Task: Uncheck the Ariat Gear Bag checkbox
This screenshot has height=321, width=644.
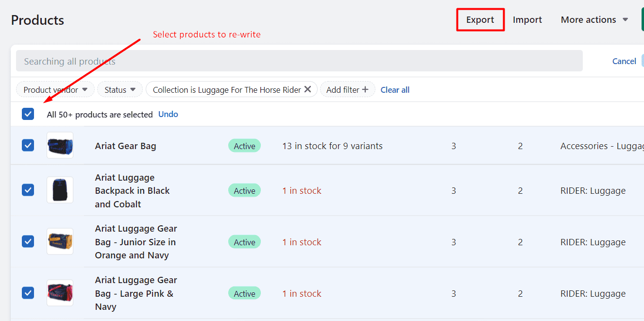Action: point(28,145)
